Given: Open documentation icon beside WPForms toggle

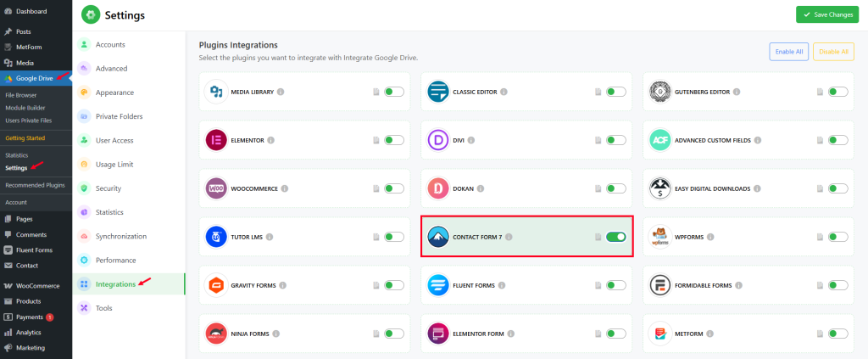Looking at the screenshot, I should click(820, 237).
